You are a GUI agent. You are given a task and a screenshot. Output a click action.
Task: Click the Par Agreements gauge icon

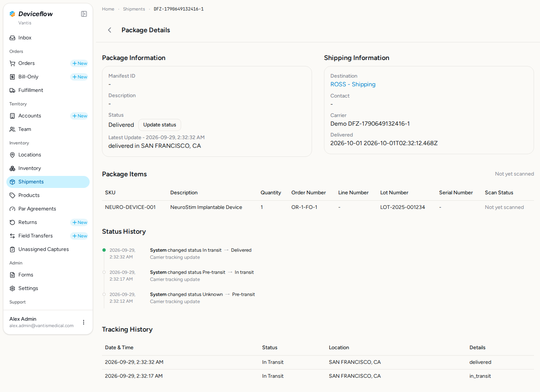[x=12, y=209]
